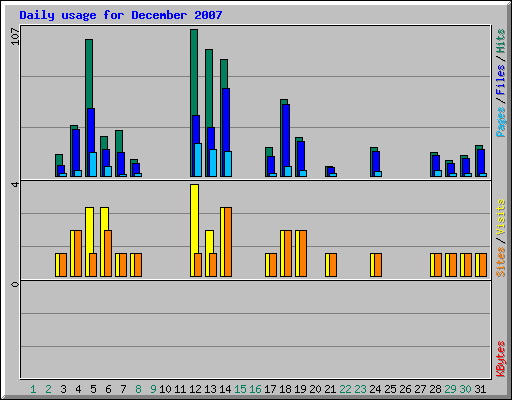The width and height of the screenshot is (512, 400).
Task: Select day label "8" on the x-axis
Action: click(x=138, y=389)
